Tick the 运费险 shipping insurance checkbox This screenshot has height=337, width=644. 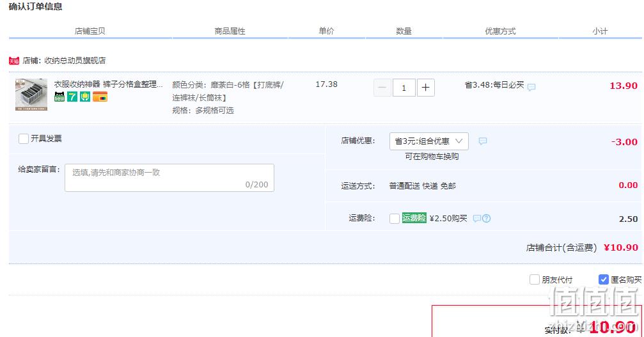[395, 218]
